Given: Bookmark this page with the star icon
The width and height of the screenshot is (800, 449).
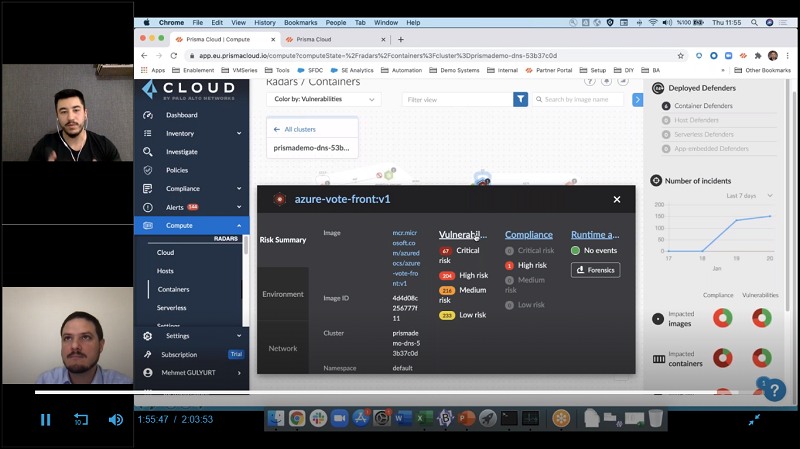Looking at the screenshot, I should tap(680, 56).
